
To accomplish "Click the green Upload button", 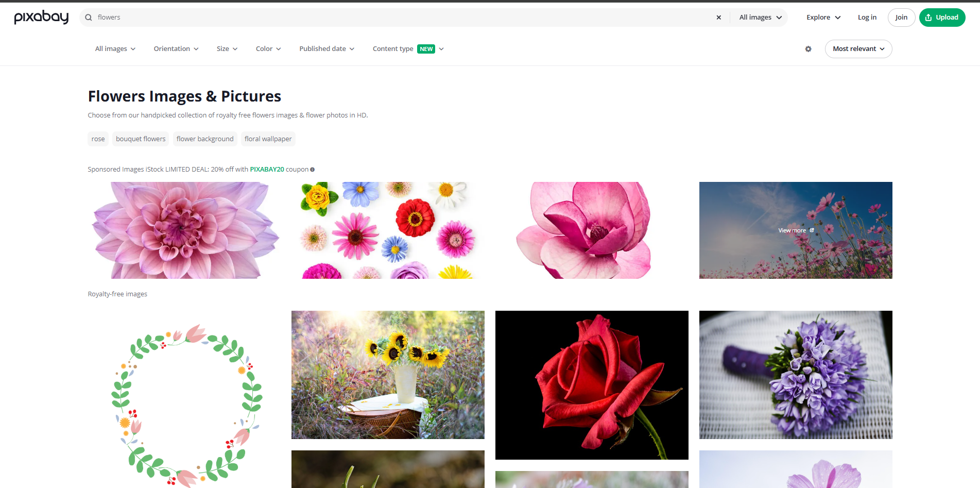I will [942, 17].
